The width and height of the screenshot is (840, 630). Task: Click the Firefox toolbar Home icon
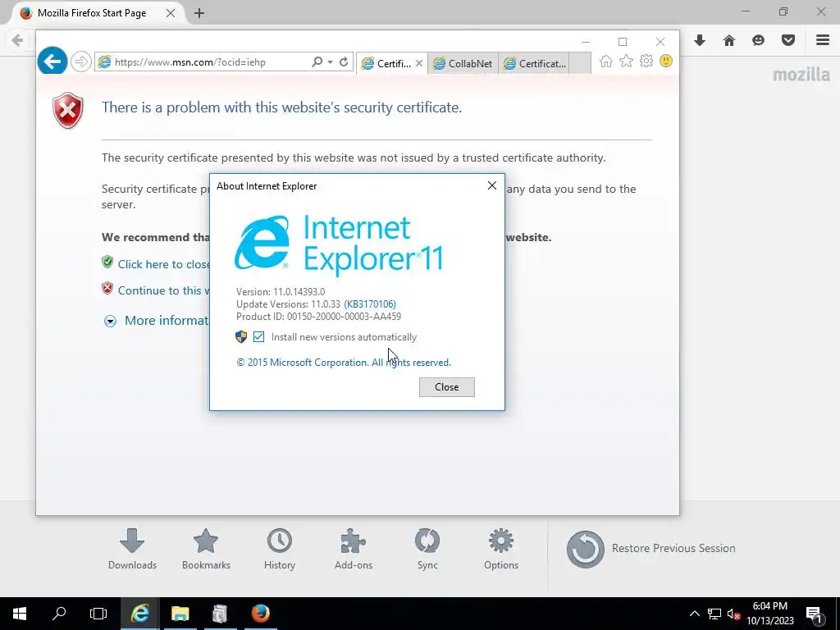[x=729, y=40]
